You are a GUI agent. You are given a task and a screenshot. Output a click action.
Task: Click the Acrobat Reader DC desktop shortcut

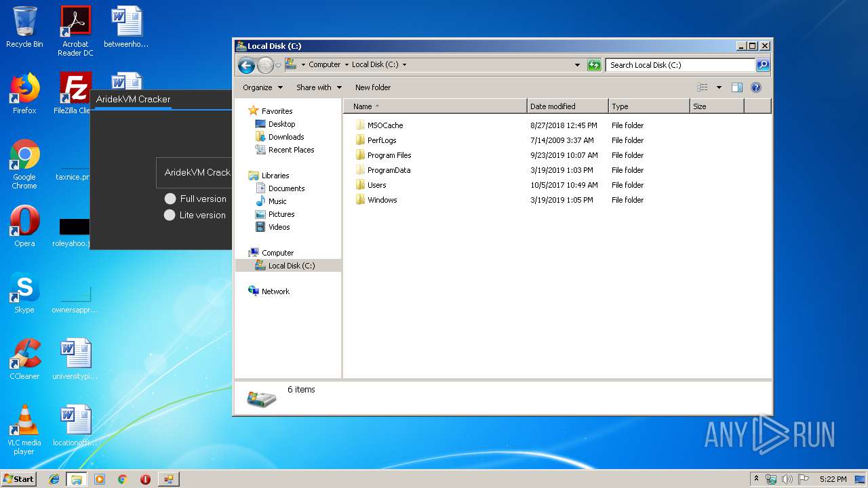tap(75, 32)
